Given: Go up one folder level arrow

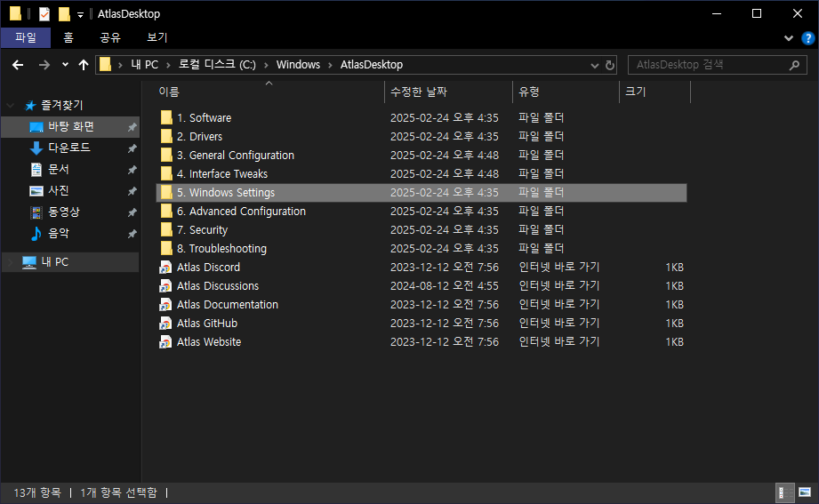Looking at the screenshot, I should (84, 65).
